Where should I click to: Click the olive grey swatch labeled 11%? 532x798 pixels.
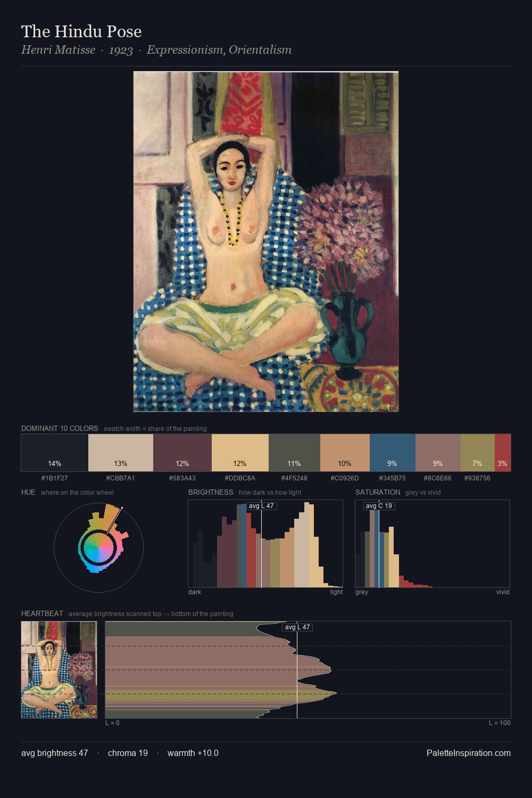point(294,453)
